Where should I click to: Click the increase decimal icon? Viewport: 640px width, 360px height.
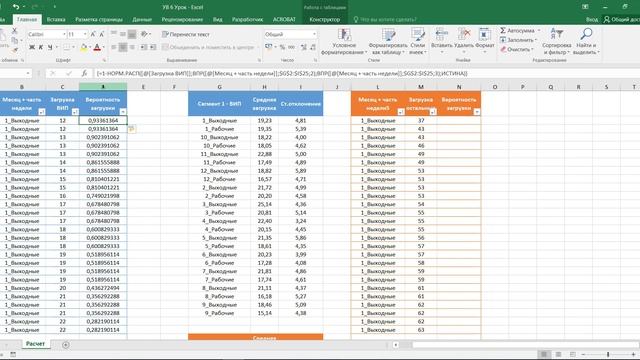coord(304,47)
